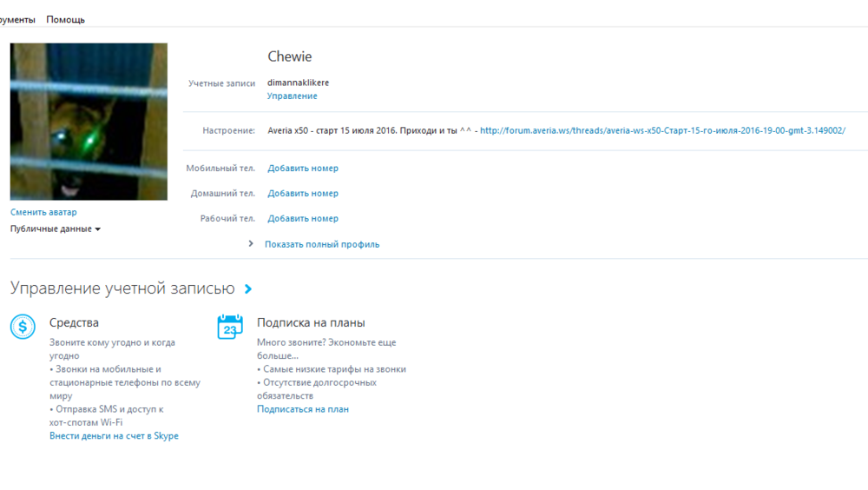Click the calendar icon for Подписка на планы

point(229,327)
